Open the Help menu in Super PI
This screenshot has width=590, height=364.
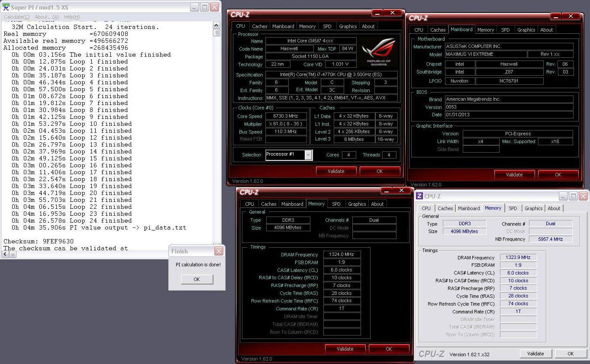point(71,17)
